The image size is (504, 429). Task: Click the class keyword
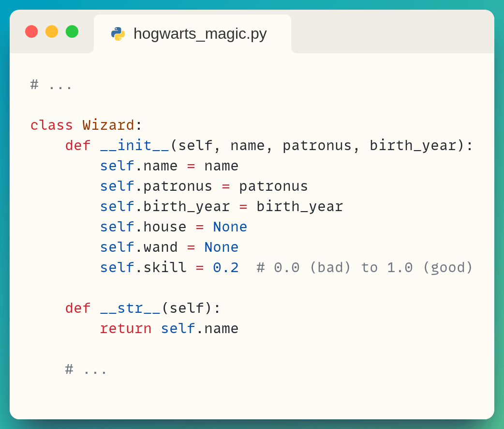51,125
